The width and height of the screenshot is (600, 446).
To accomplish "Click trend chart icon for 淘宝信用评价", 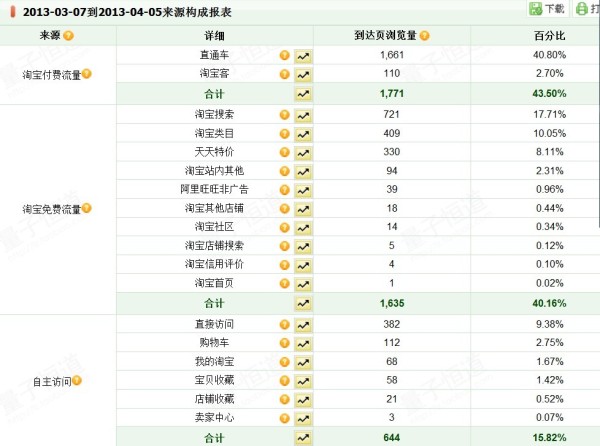I will [x=303, y=265].
